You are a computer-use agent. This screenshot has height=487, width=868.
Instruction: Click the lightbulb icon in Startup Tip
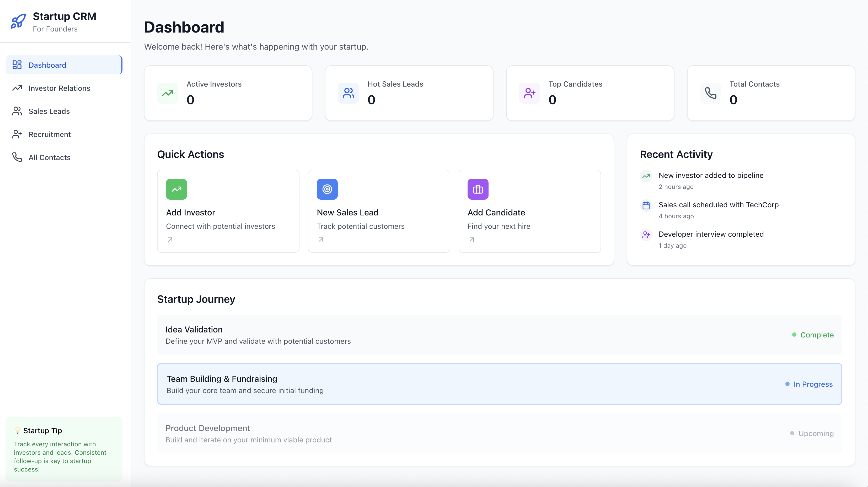(18, 430)
